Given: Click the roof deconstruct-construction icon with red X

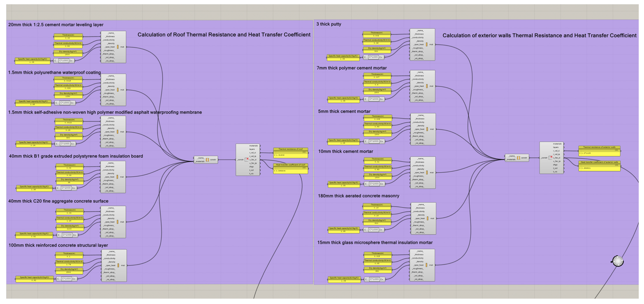Looking at the screenshot, I should point(246,159).
